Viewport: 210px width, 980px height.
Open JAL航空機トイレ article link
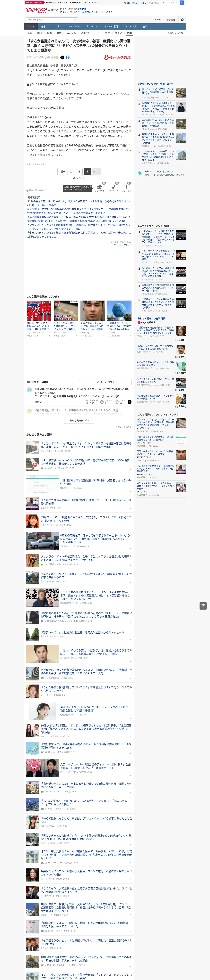85,462
